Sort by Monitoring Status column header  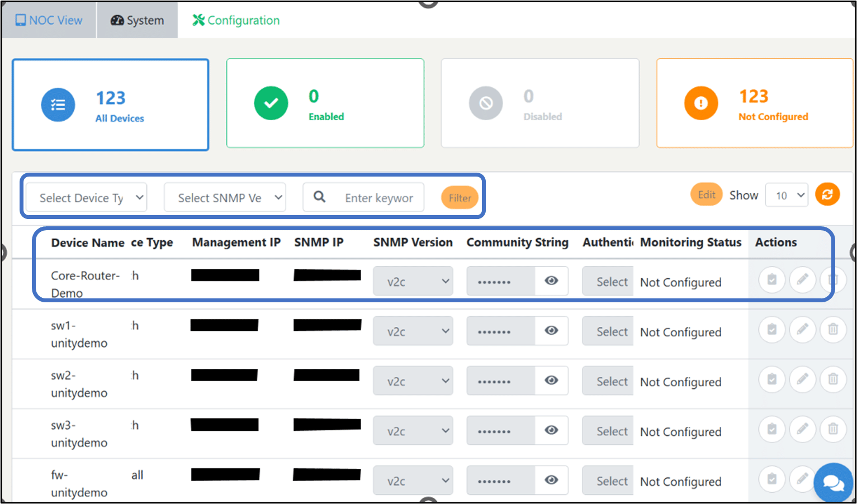click(690, 243)
